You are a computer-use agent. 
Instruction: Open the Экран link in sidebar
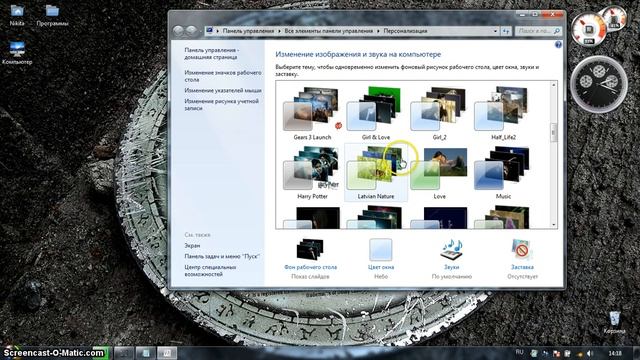[192, 246]
